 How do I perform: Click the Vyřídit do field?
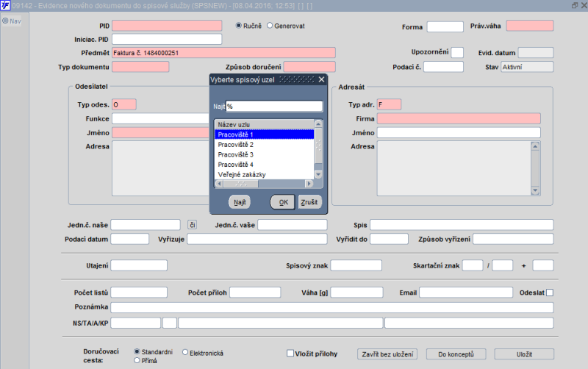389,239
